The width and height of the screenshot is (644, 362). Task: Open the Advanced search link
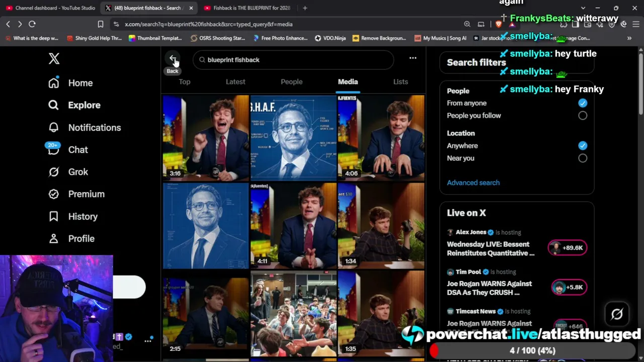pos(473,183)
